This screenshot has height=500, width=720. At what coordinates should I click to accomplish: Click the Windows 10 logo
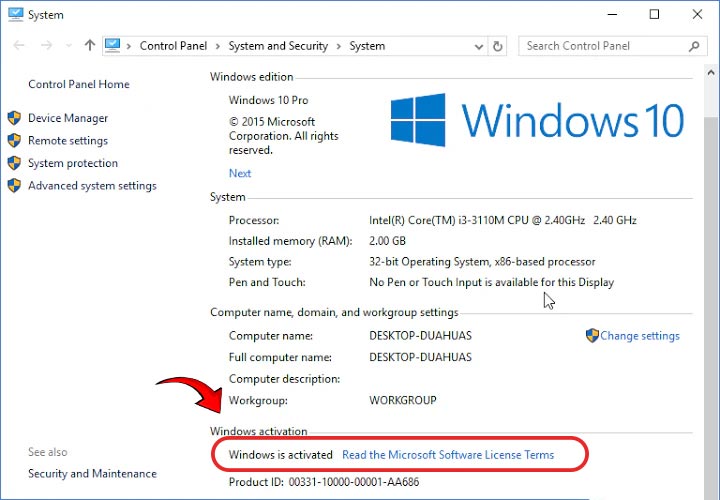(x=537, y=120)
